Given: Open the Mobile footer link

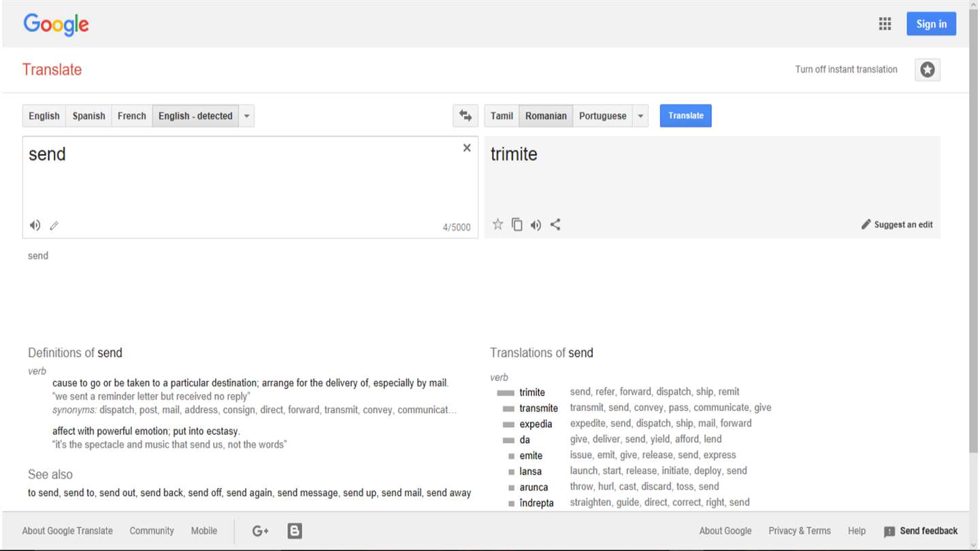Looking at the screenshot, I should coord(204,531).
